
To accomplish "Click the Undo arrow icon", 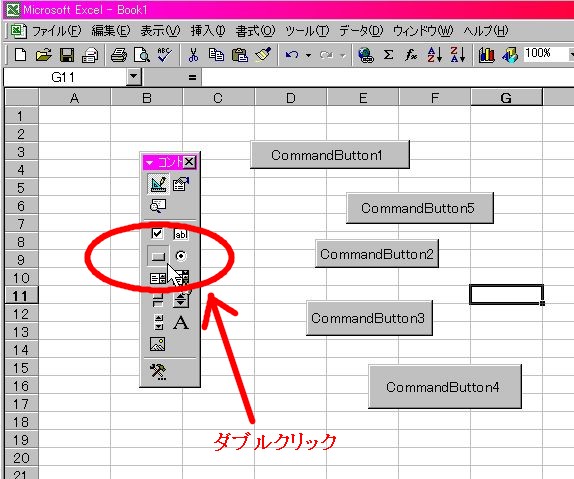I will tap(292, 55).
